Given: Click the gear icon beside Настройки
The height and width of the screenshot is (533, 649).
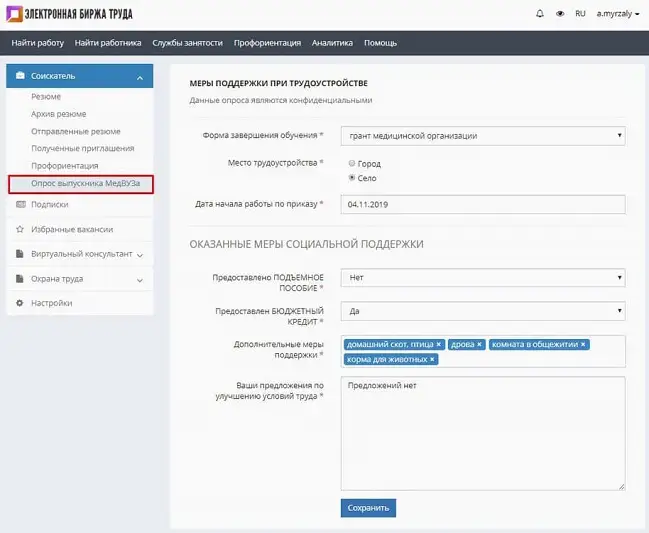Looking at the screenshot, I should (x=20, y=303).
